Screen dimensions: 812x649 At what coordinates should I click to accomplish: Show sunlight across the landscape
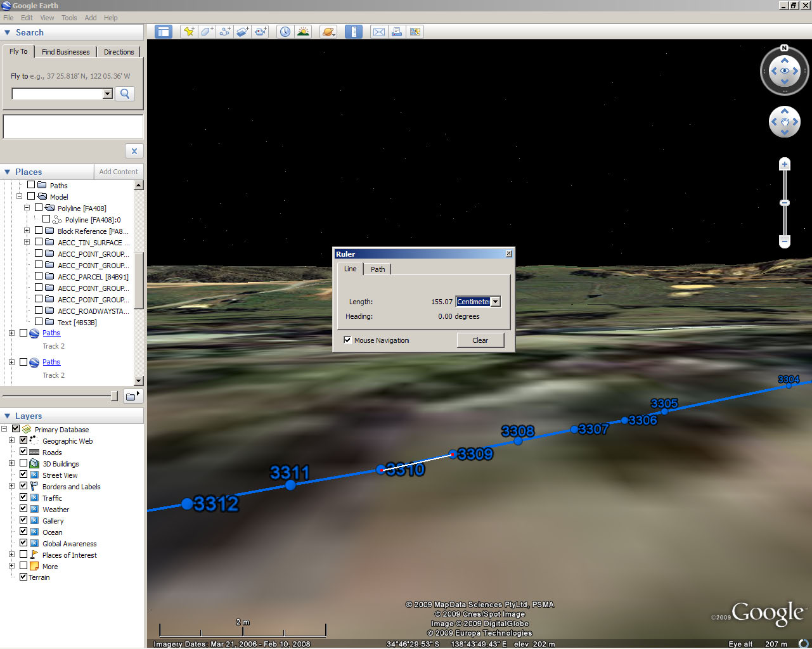click(x=303, y=32)
